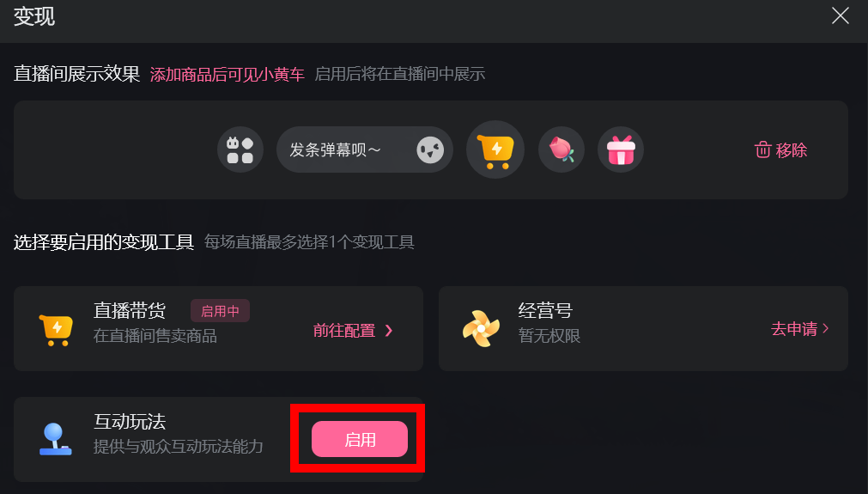Click the 经营号 pinwheel icon
Image resolution: width=868 pixels, height=494 pixels.
(x=481, y=328)
